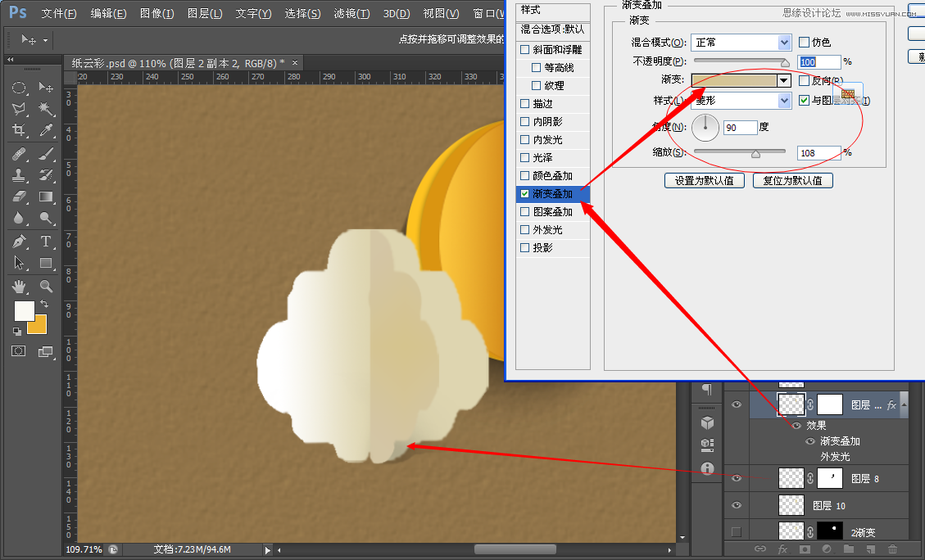This screenshot has width=925, height=560.
Task: Open the tool preset picker arrow
Action: click(x=45, y=41)
